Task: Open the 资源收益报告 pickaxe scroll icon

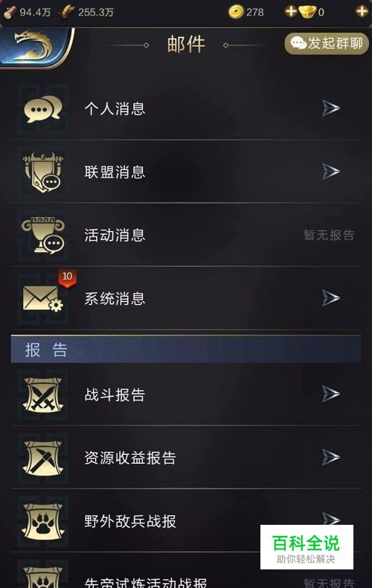Action: [43, 457]
